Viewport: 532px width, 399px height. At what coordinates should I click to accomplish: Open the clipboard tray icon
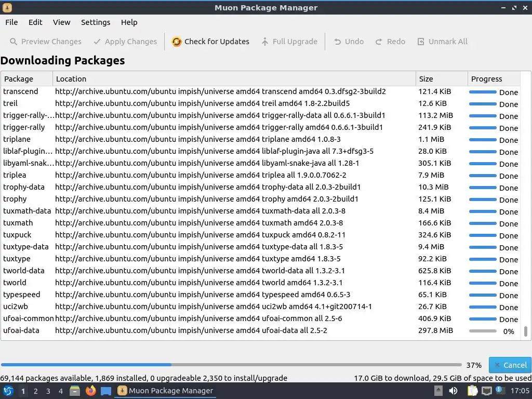(x=472, y=391)
